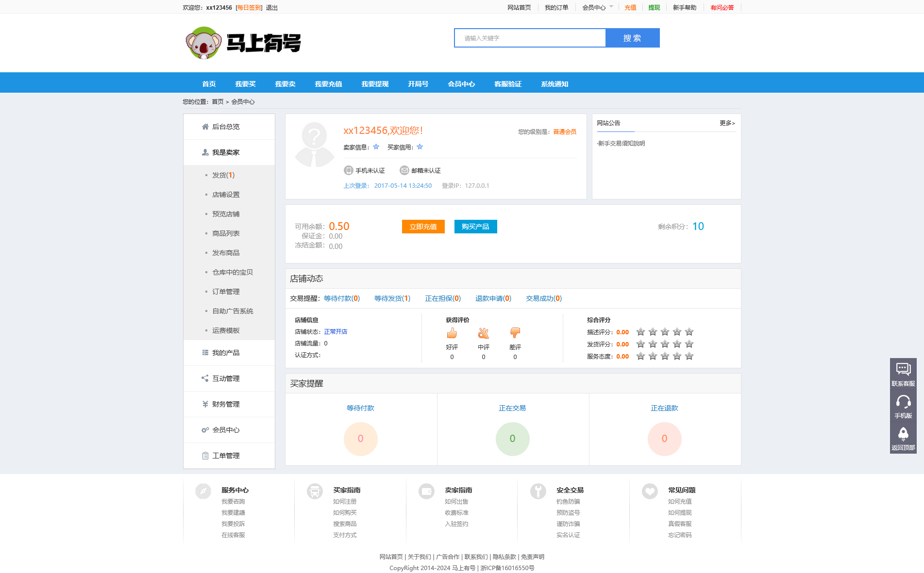
Task: Click the gears icon beside sidebar 会员中心
Action: tap(205, 430)
